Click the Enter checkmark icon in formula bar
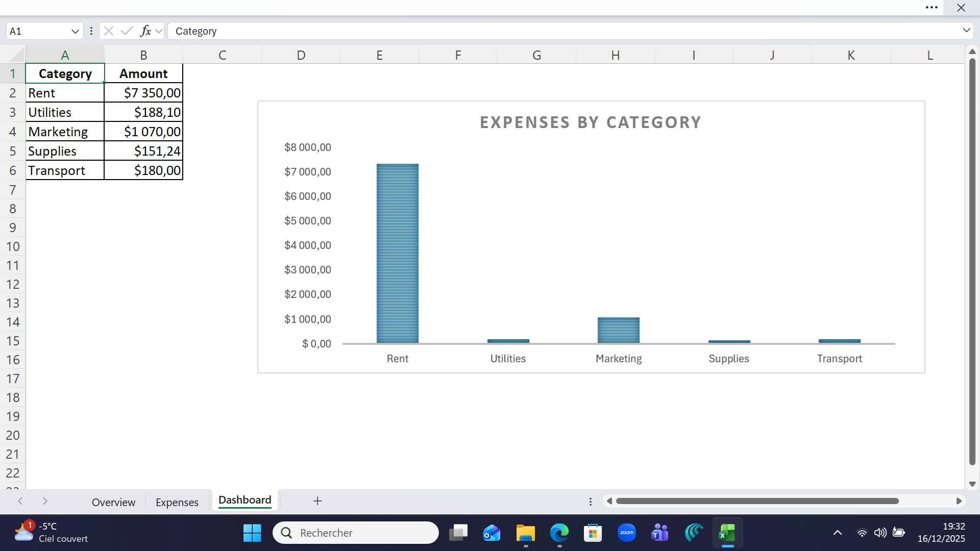The height and width of the screenshot is (551, 980). point(127,31)
